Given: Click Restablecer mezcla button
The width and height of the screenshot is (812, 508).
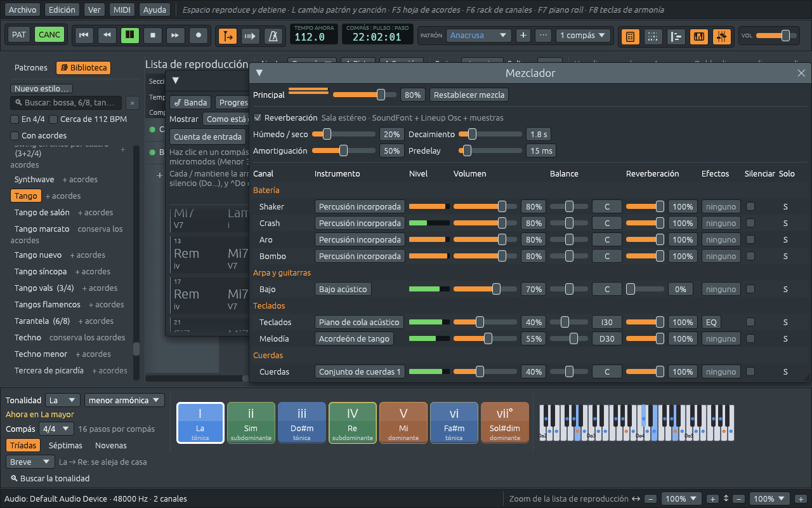Looking at the screenshot, I should pyautogui.click(x=469, y=95).
